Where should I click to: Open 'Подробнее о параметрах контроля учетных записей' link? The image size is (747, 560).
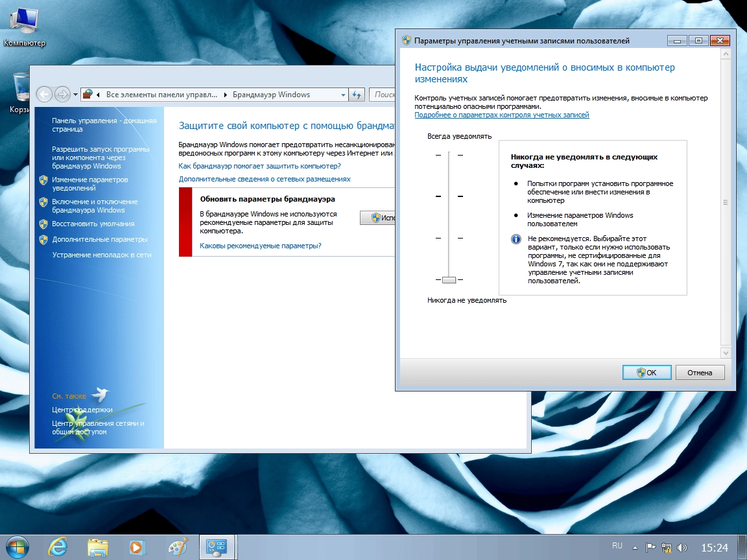[x=502, y=115]
